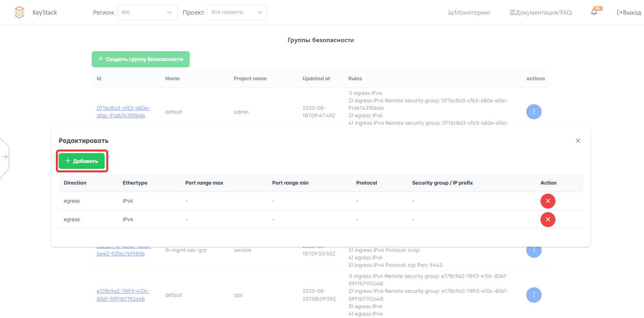Screen dimensions: 644x318
Task: Click the Добавить button
Action: [x=82, y=161]
